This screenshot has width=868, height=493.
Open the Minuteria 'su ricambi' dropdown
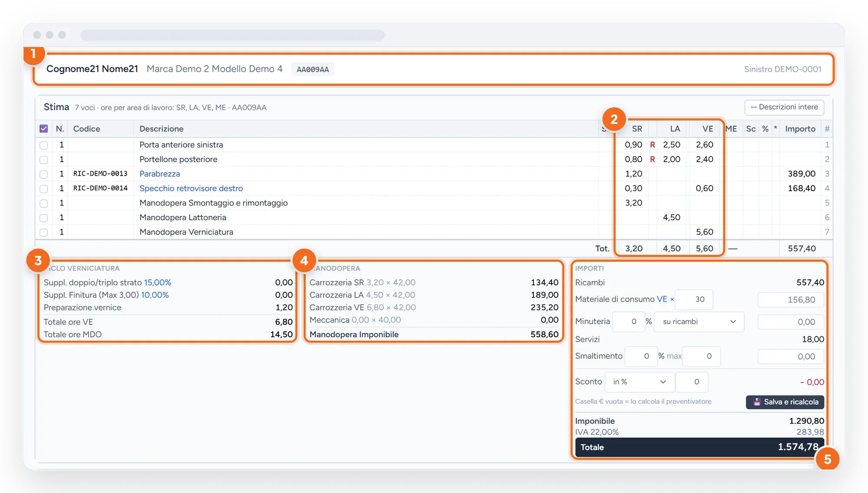click(699, 322)
